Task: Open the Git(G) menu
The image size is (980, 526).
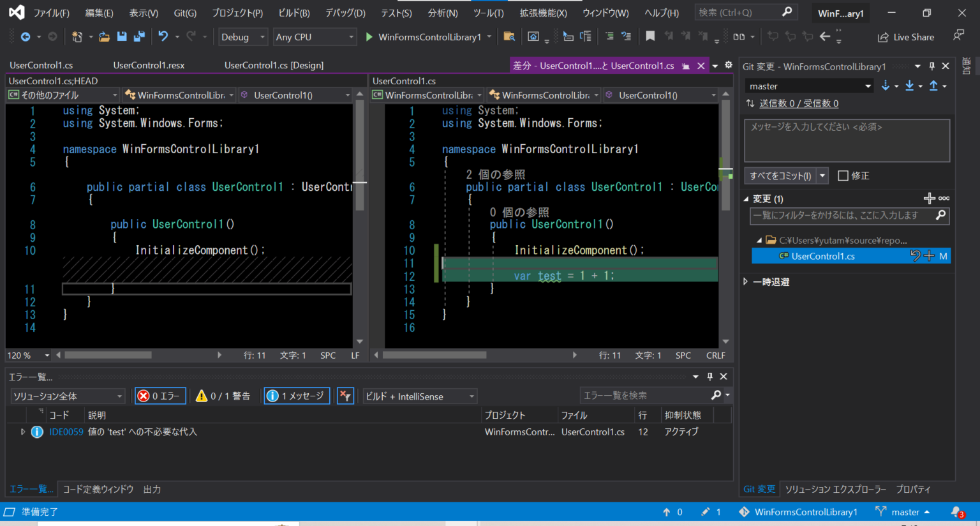Action: 185,12
